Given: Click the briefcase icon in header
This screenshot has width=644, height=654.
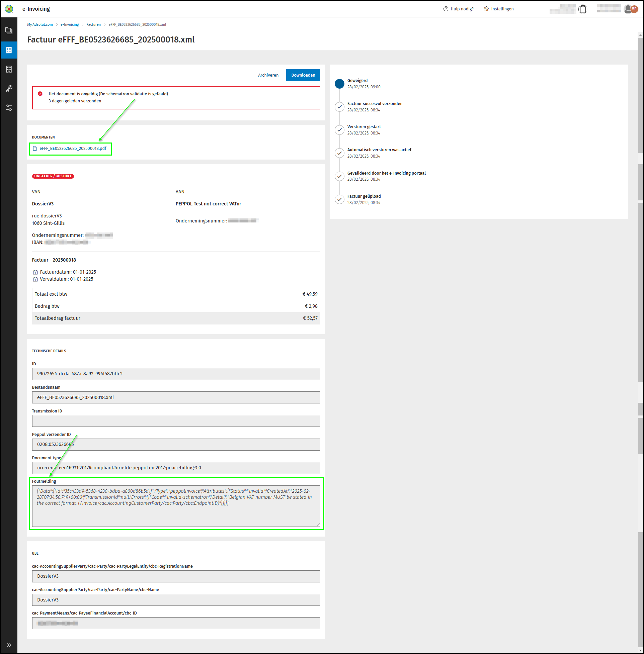Looking at the screenshot, I should pos(582,9).
